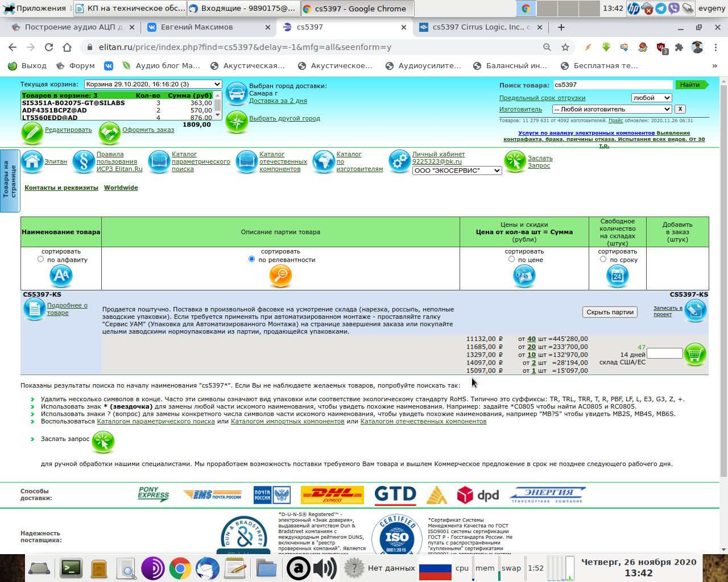Bookmark this page with the star icon

point(565,47)
